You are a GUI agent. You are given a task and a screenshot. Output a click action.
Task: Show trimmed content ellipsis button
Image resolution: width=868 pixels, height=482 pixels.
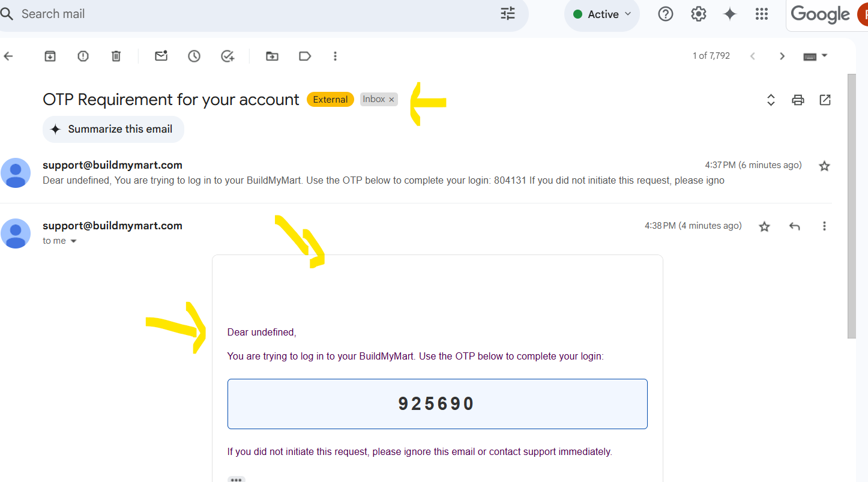pyautogui.click(x=237, y=479)
